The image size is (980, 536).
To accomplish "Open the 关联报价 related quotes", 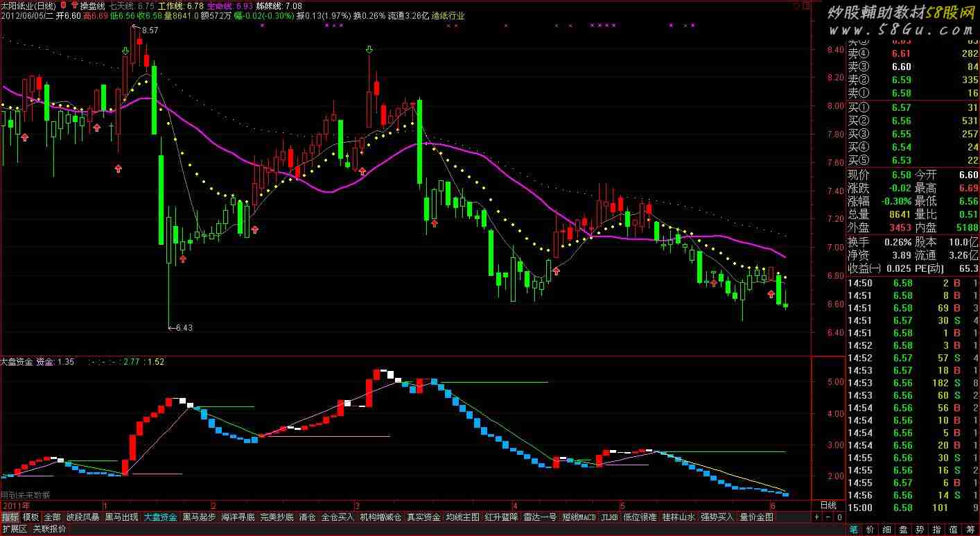I will (x=50, y=529).
